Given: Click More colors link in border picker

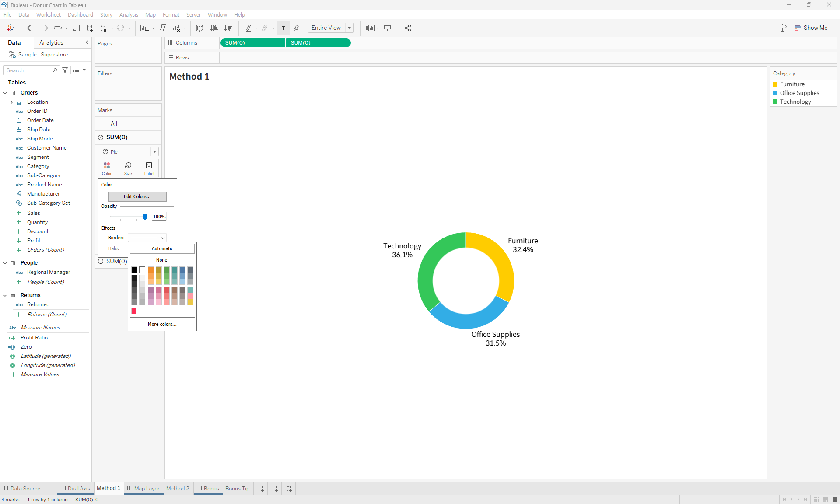Looking at the screenshot, I should pyautogui.click(x=161, y=324).
